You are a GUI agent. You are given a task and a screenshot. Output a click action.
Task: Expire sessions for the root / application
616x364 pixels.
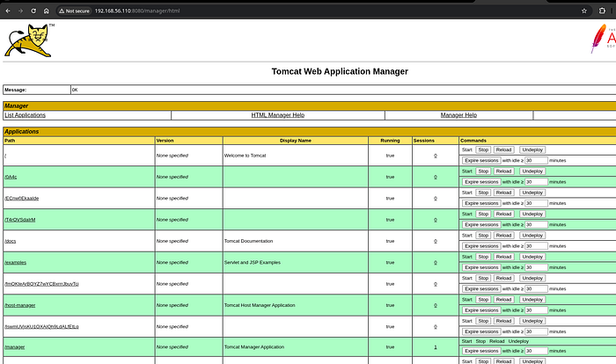481,161
